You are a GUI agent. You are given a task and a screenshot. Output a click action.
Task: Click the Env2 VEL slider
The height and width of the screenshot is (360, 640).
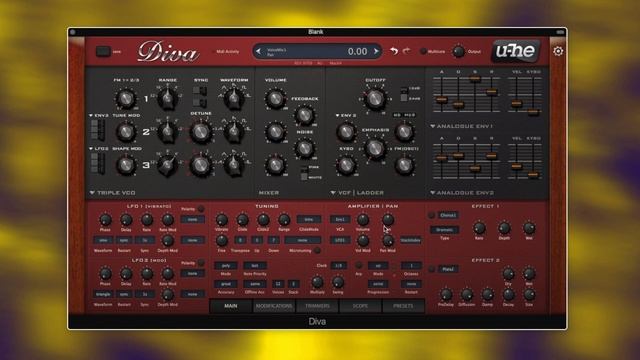click(517, 166)
